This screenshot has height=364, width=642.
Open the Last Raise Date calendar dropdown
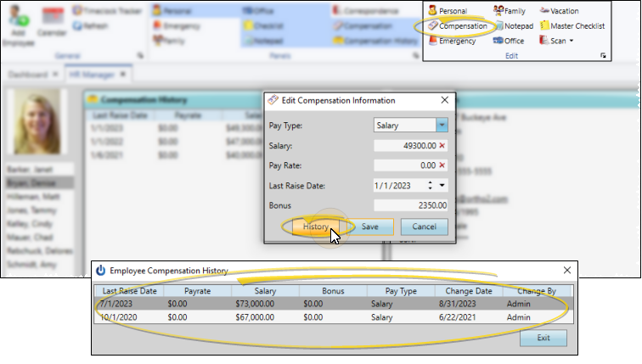pyautogui.click(x=442, y=186)
